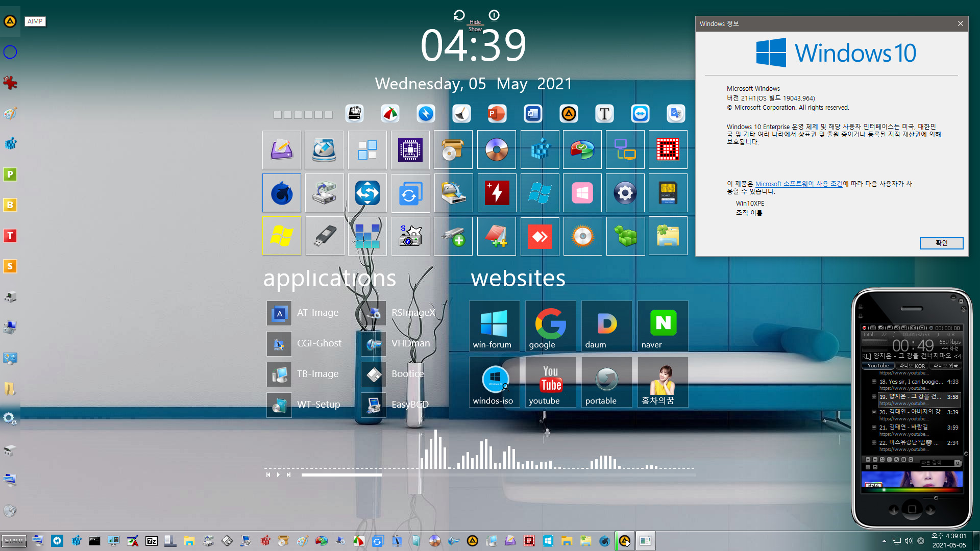Click Show above the desktop clock
980x551 pixels.
475,29
